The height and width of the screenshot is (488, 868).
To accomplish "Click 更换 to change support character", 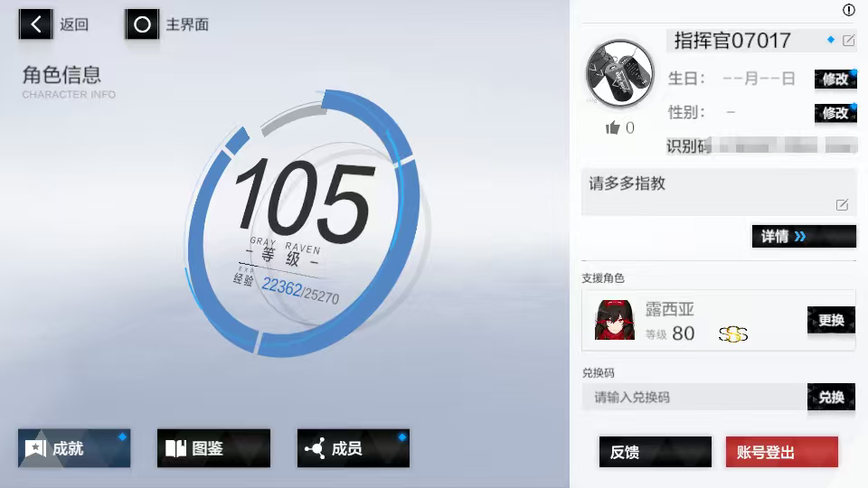I will click(830, 320).
